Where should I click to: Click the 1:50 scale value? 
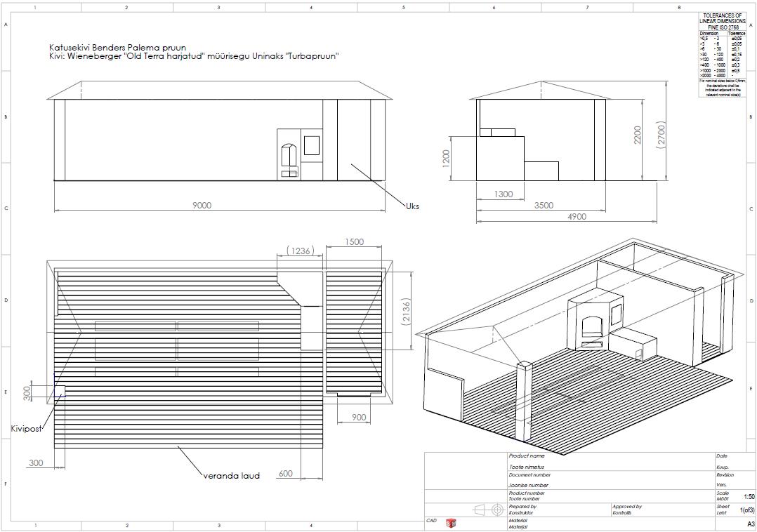[x=749, y=497]
